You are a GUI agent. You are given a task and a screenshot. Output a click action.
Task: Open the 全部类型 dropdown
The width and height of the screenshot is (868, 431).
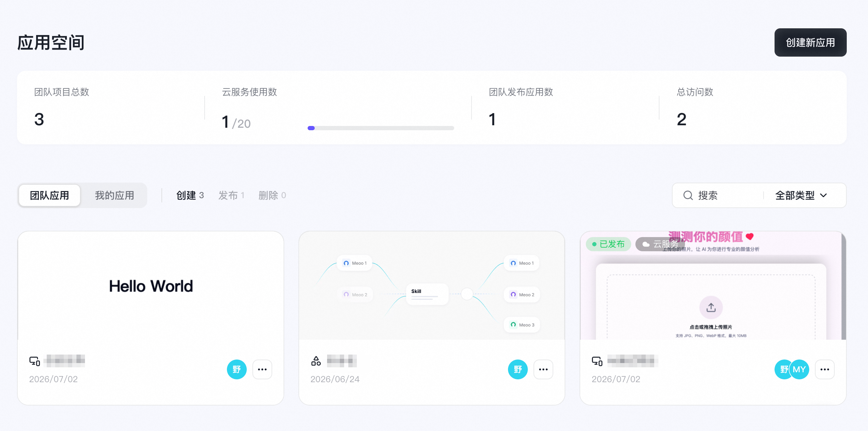[x=801, y=195]
